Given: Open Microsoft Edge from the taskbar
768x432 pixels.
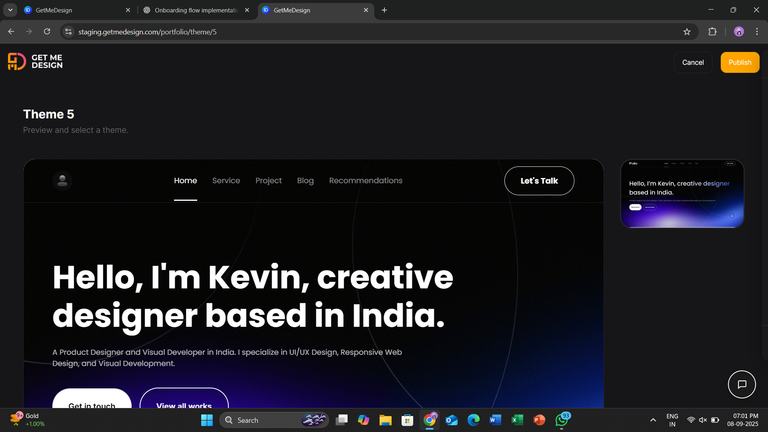Looking at the screenshot, I should (473, 420).
